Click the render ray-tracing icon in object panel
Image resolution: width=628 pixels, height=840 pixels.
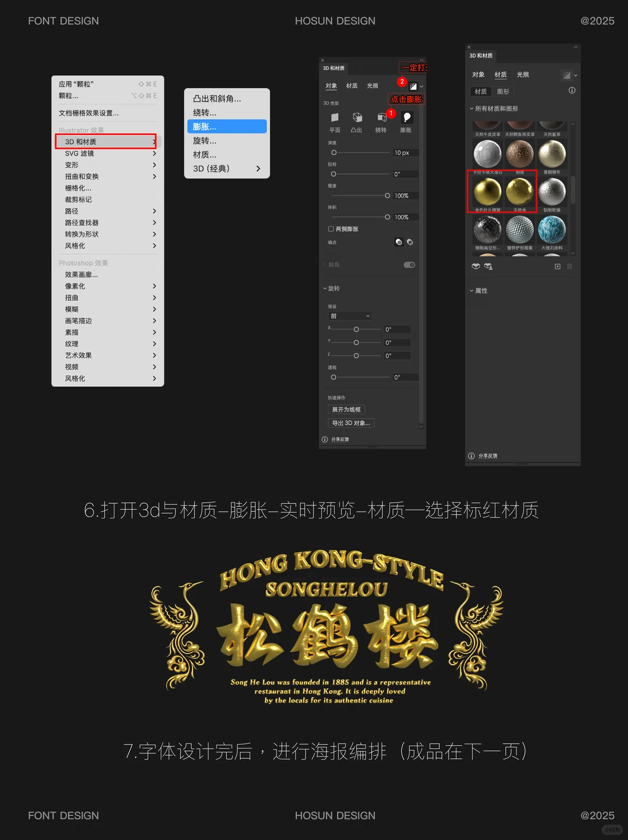tap(413, 86)
